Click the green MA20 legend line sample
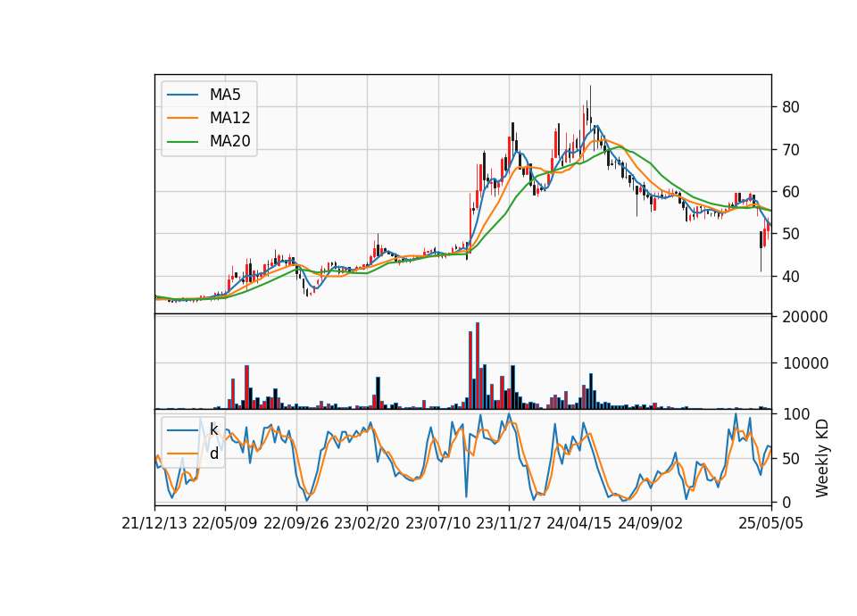The width and height of the screenshot is (857, 616). 182,142
